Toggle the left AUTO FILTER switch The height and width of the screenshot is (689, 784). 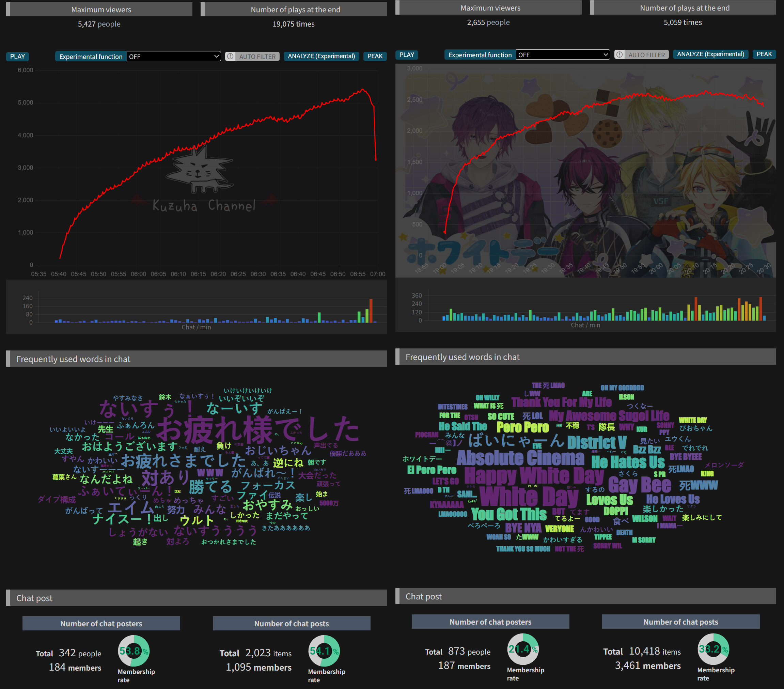click(257, 57)
